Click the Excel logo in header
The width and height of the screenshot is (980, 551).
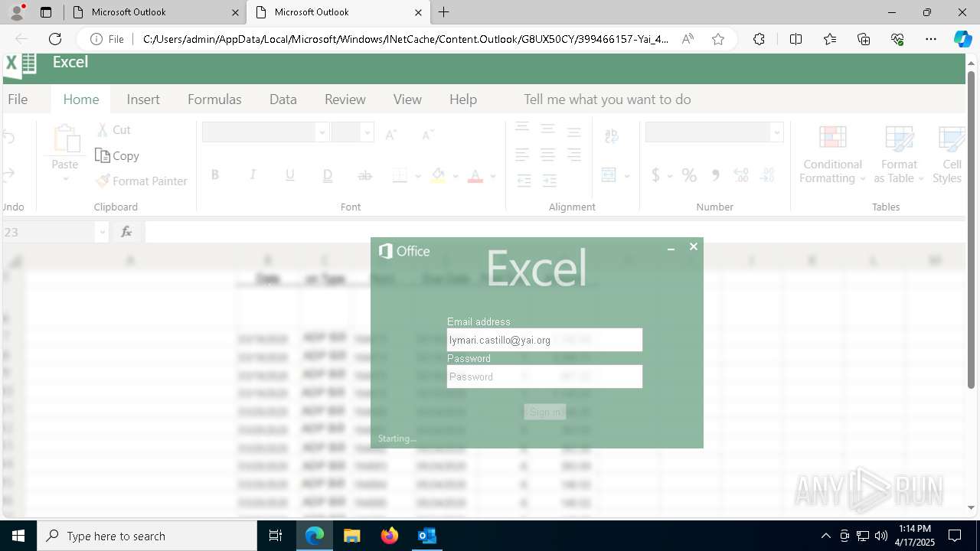click(x=21, y=64)
